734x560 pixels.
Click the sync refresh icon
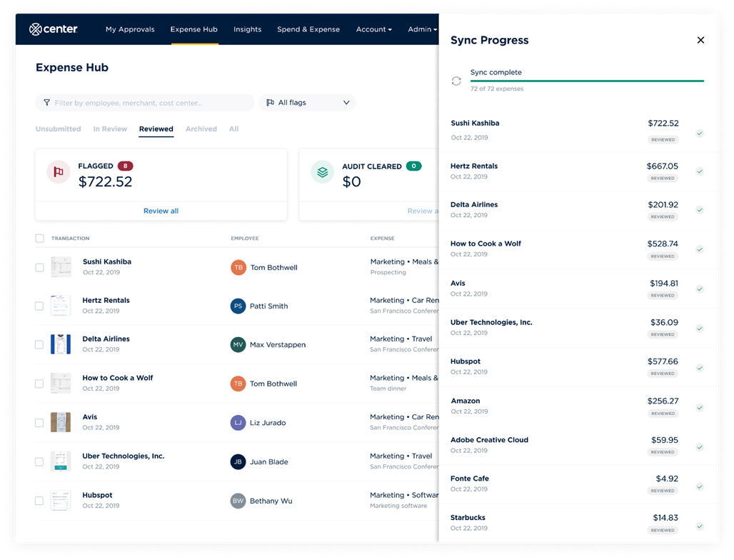[456, 81]
